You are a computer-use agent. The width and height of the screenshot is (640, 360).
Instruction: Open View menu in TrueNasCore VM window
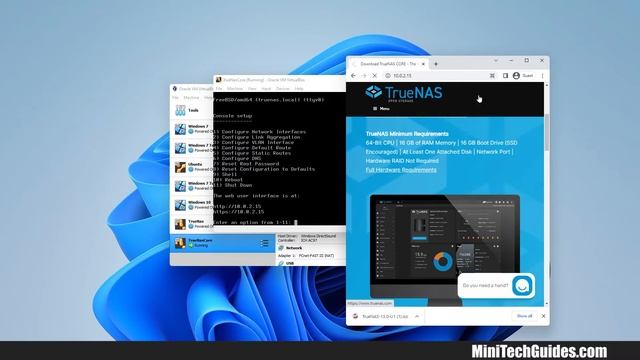pos(252,89)
